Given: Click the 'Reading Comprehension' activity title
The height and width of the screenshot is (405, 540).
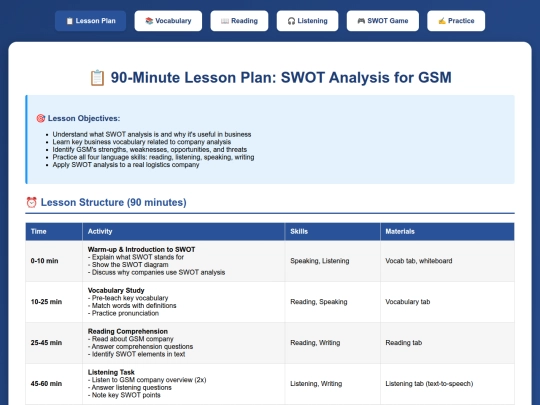Looking at the screenshot, I should [x=128, y=331].
